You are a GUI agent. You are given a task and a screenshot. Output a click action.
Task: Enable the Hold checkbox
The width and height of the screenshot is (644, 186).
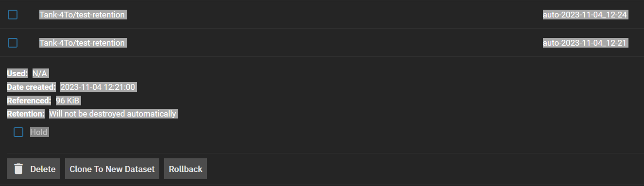(18, 132)
